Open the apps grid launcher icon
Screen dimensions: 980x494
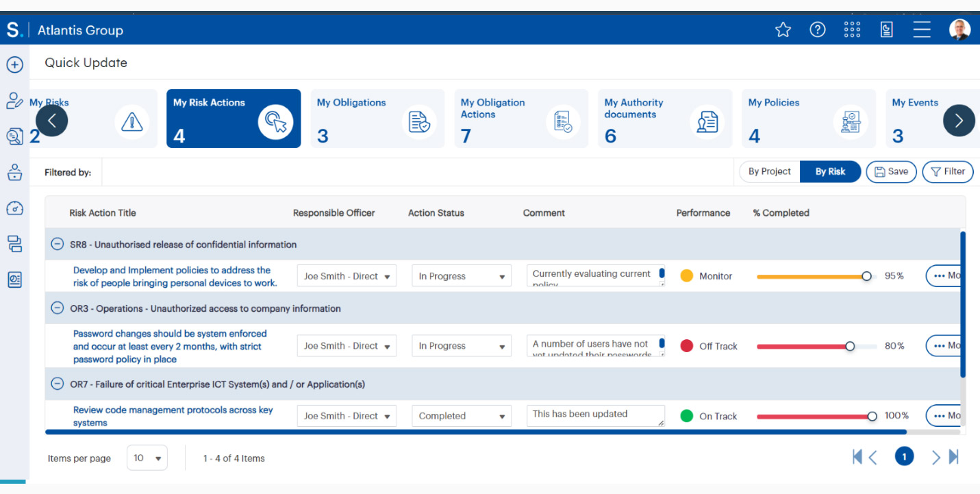click(852, 29)
